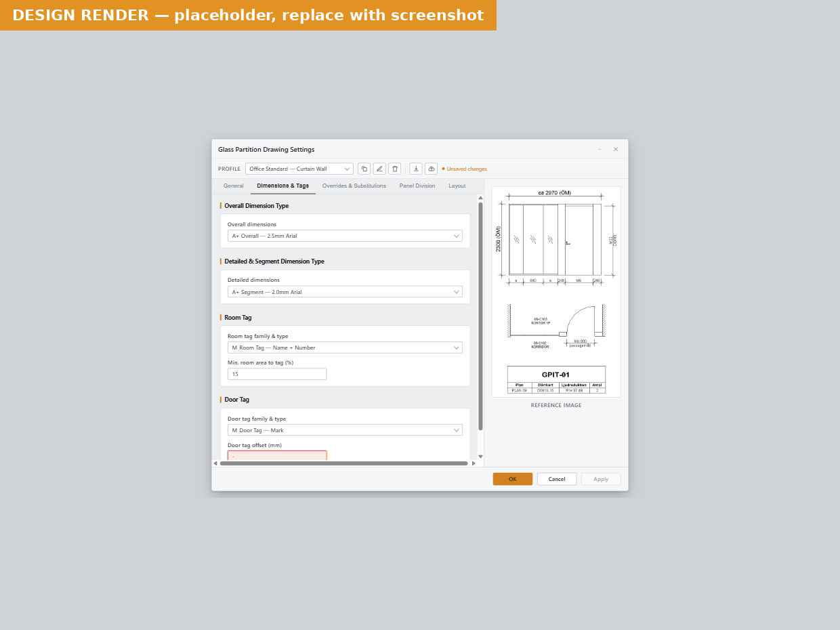The height and width of the screenshot is (630, 840).
Task: Click the Cancel button
Action: (x=557, y=479)
